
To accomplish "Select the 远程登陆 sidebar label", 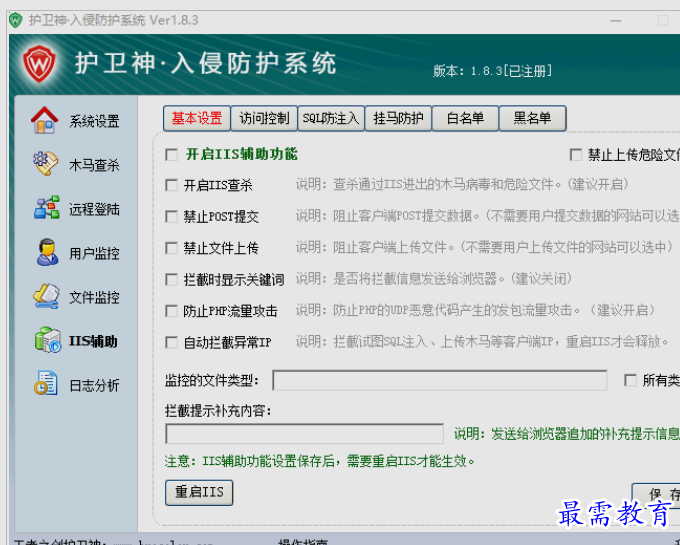I will coord(94,209).
